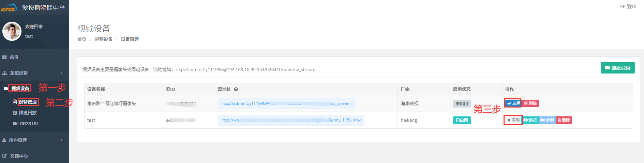Click the 创建设备 button
Screen dimensions: 644x163
point(617,68)
